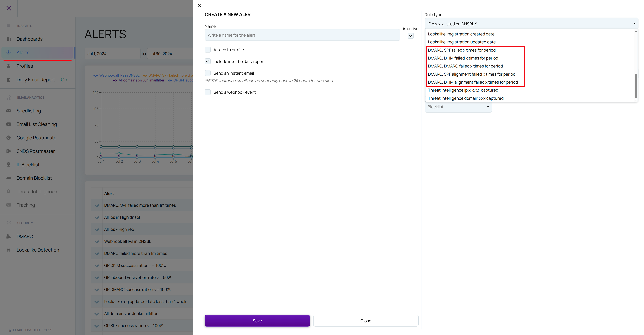Viewport: 644px width, 335px height.
Task: Expand the 'GP DMARC success ration' row
Action: coord(97,290)
